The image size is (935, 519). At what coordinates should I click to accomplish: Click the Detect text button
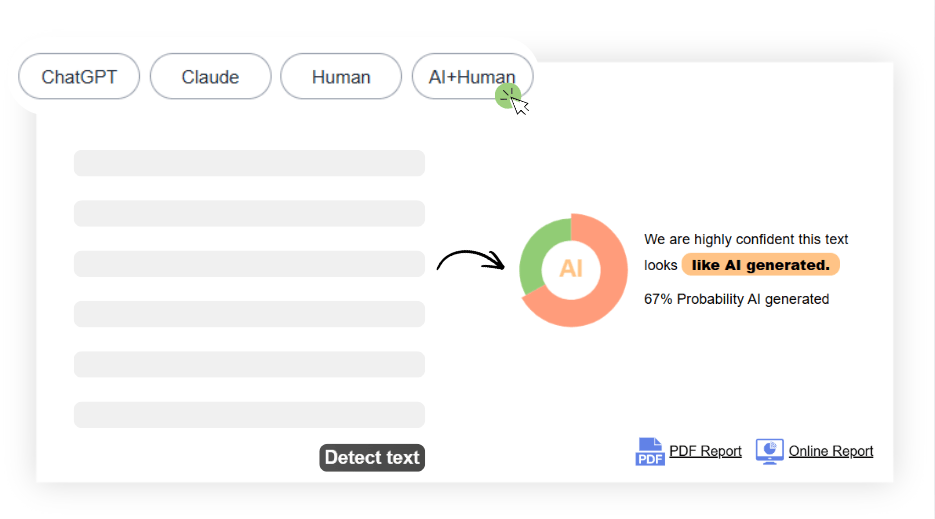pos(372,458)
